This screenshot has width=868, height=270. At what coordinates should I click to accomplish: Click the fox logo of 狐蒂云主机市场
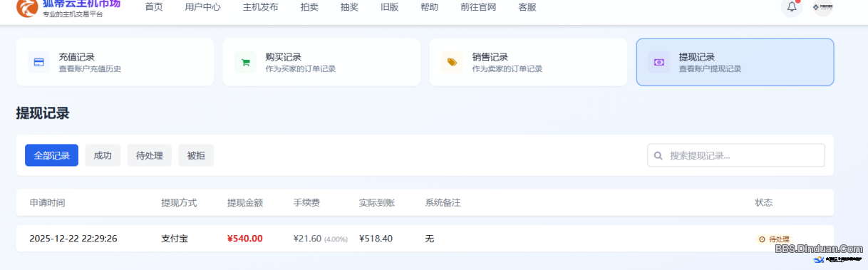click(27, 7)
